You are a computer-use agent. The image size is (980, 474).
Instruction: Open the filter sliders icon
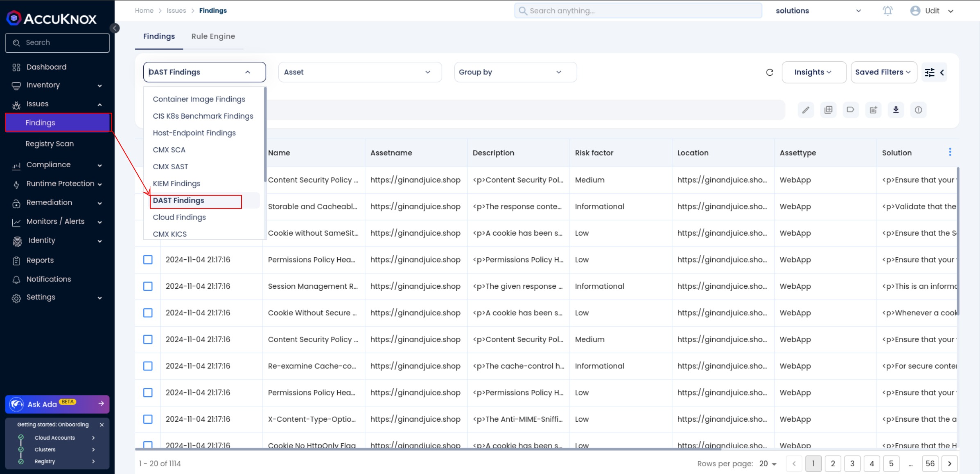pos(930,72)
